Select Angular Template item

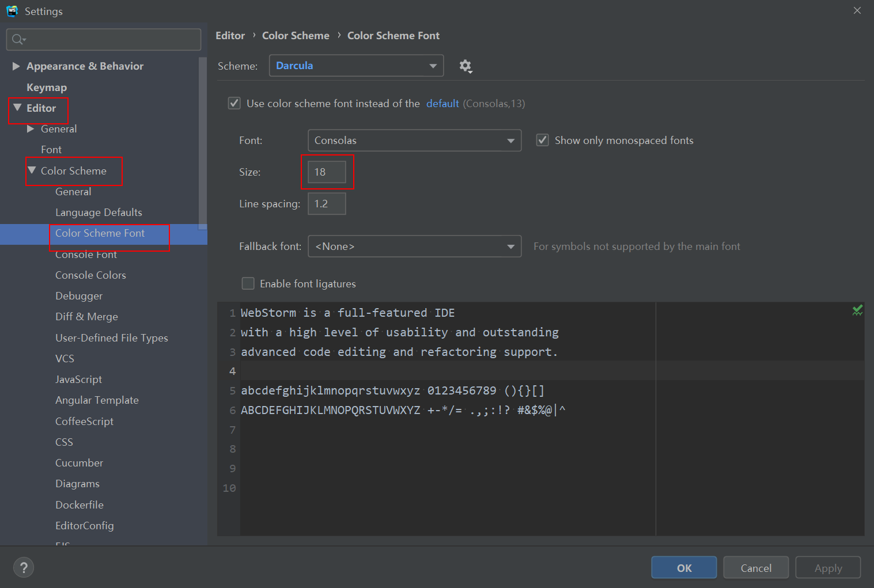tap(97, 400)
